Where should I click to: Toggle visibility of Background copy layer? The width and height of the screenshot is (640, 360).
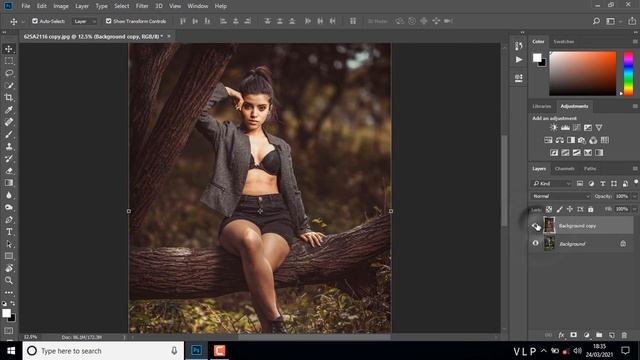(x=536, y=226)
